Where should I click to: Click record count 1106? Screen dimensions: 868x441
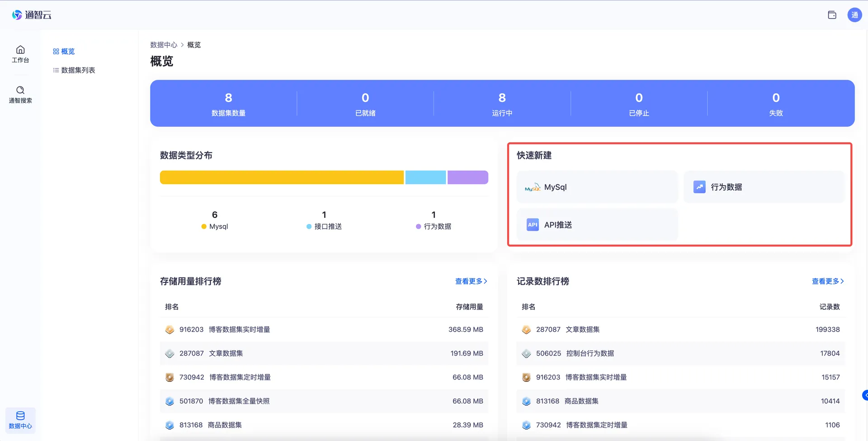[x=832, y=425]
